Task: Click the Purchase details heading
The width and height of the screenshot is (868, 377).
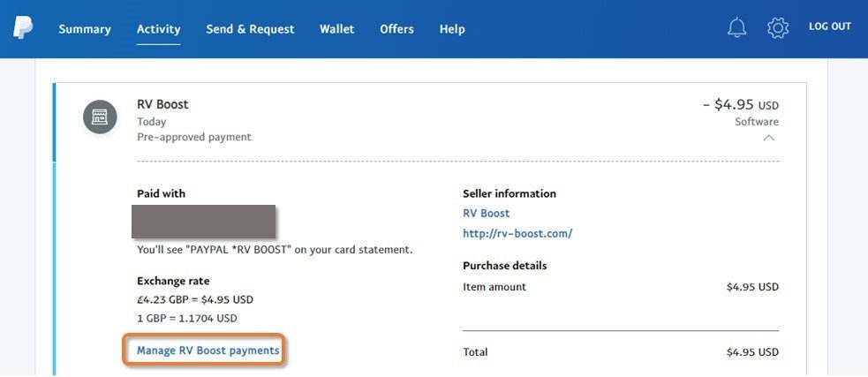Action: click(x=505, y=266)
